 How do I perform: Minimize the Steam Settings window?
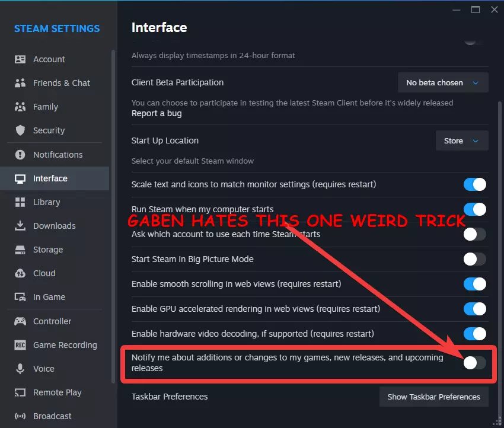click(457, 9)
